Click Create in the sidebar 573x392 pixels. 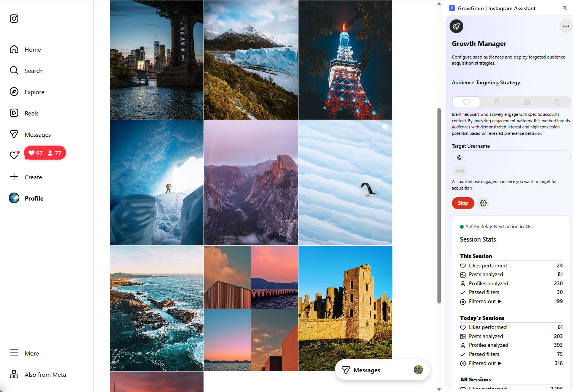pos(26,177)
